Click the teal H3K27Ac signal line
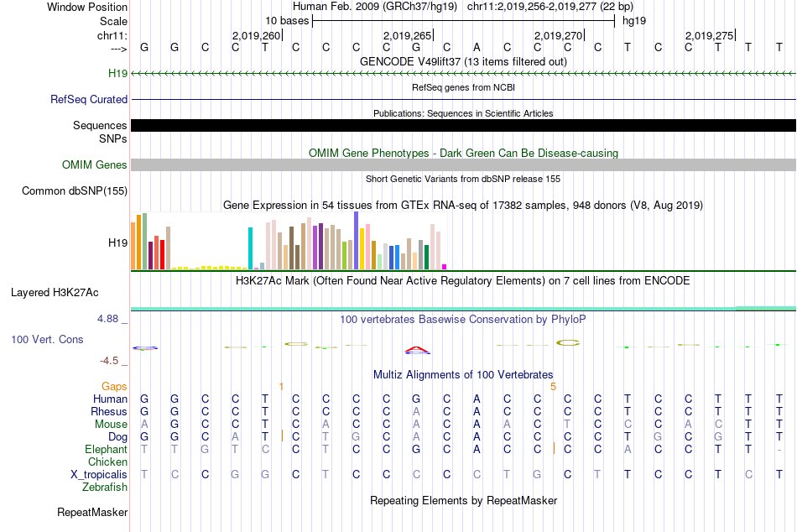 463,309
